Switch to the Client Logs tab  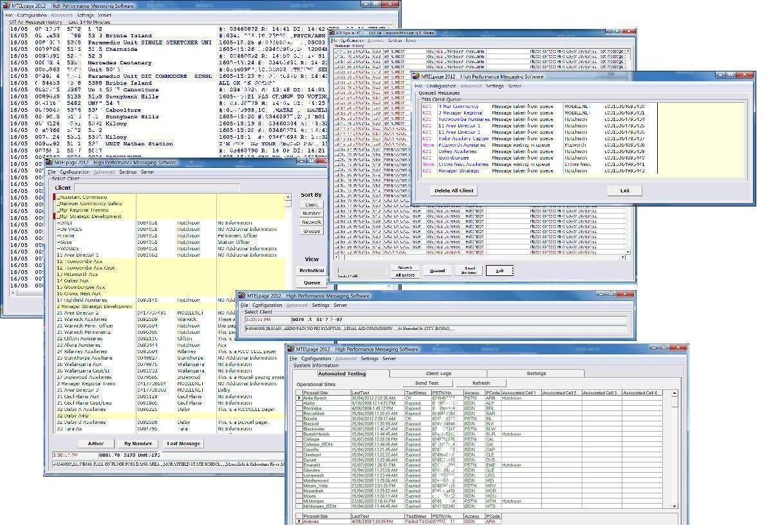[438, 373]
